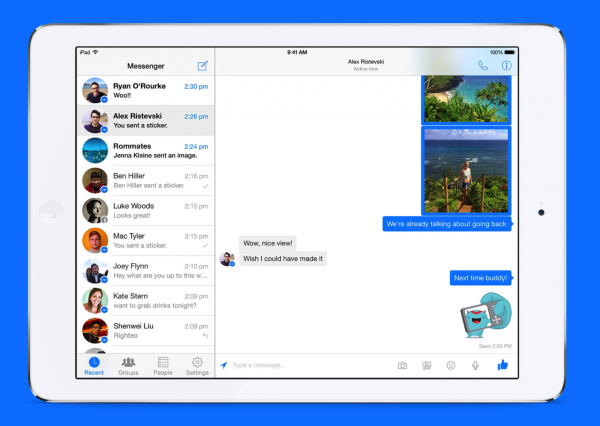Open Kate Stern conversation
This screenshot has width=600, height=426.
[x=146, y=300]
